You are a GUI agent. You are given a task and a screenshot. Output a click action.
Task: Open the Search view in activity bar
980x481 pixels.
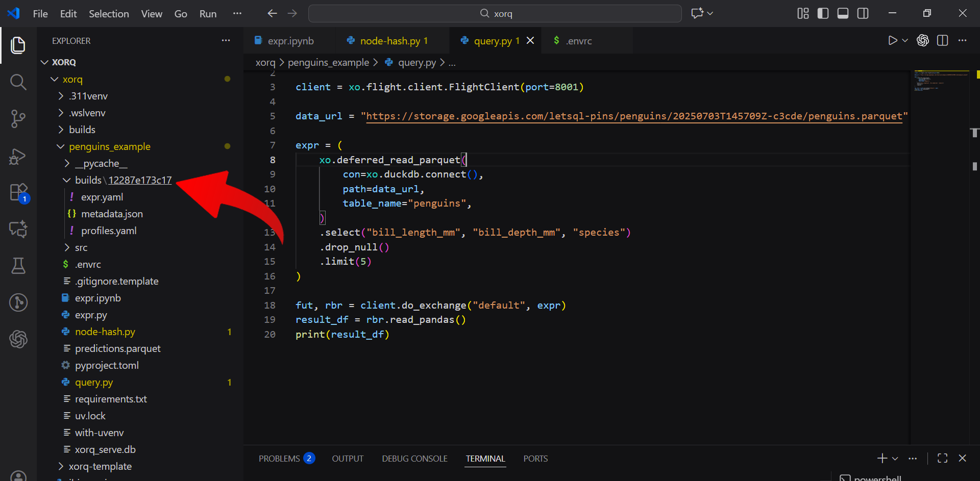click(18, 82)
